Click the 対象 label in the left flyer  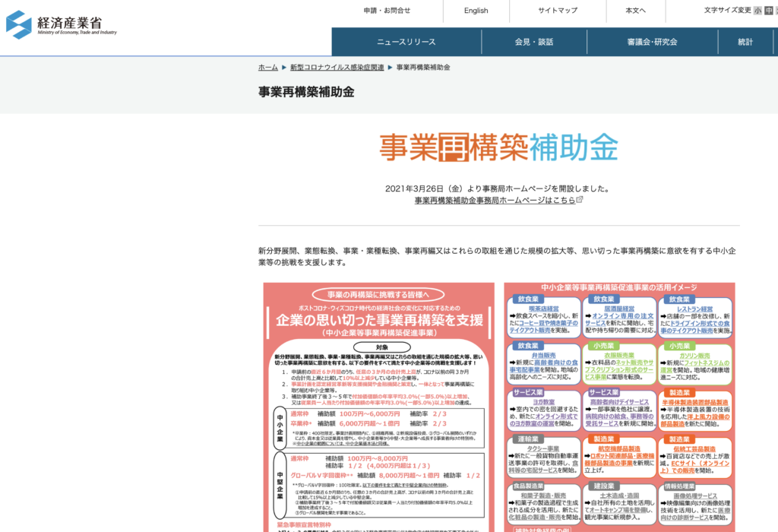pyautogui.click(x=381, y=347)
